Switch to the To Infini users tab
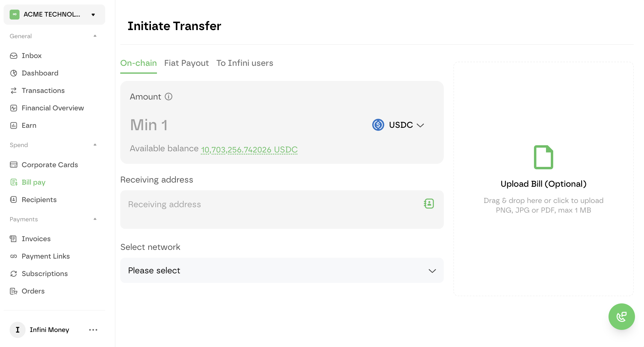 (x=245, y=63)
